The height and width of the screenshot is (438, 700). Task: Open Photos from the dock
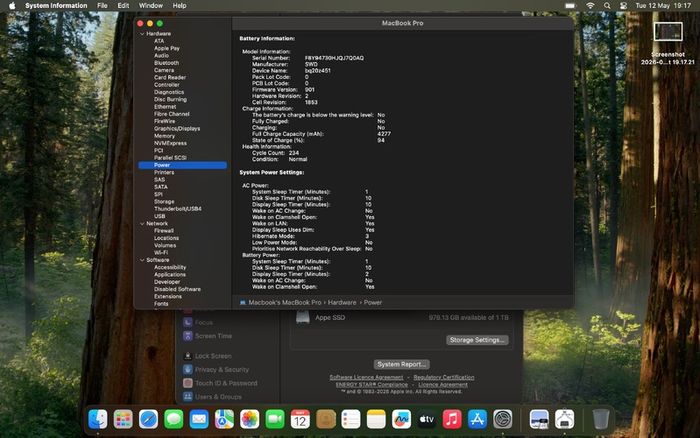[250, 420]
